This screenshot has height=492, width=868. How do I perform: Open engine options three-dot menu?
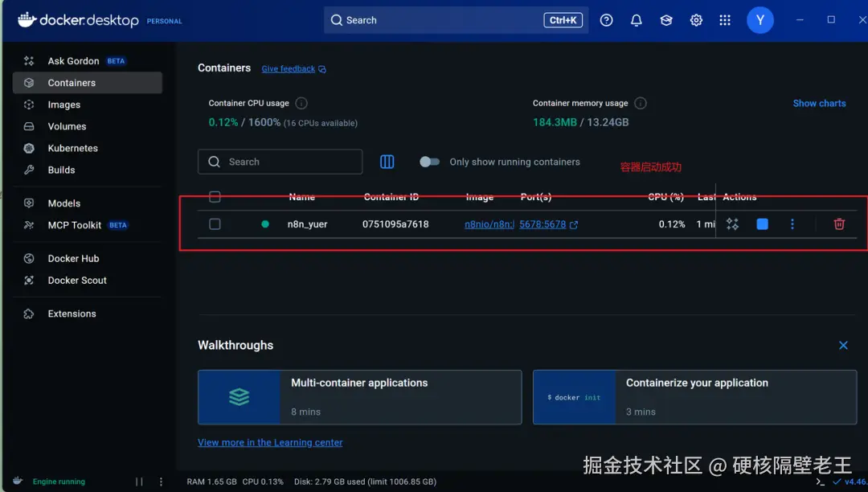tap(161, 482)
